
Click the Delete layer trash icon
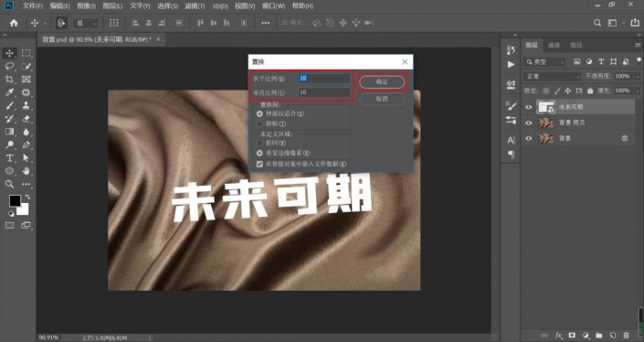tap(626, 336)
